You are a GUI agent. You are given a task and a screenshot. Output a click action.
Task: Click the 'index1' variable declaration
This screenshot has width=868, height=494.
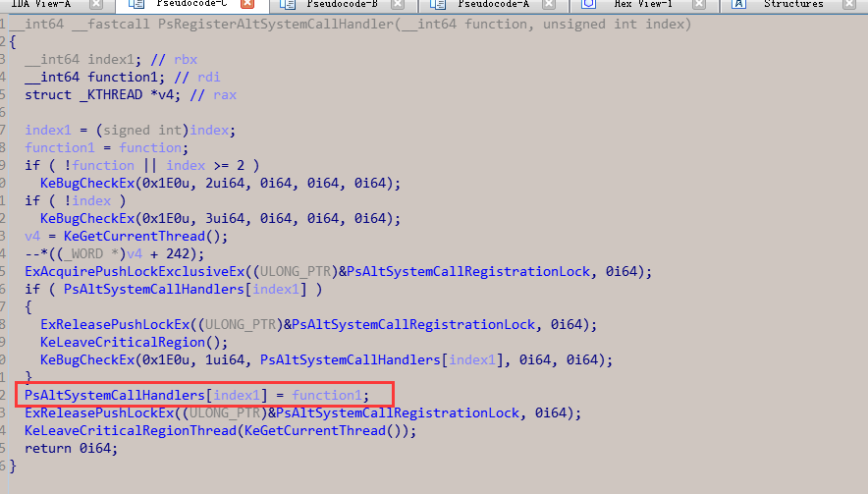(x=111, y=60)
